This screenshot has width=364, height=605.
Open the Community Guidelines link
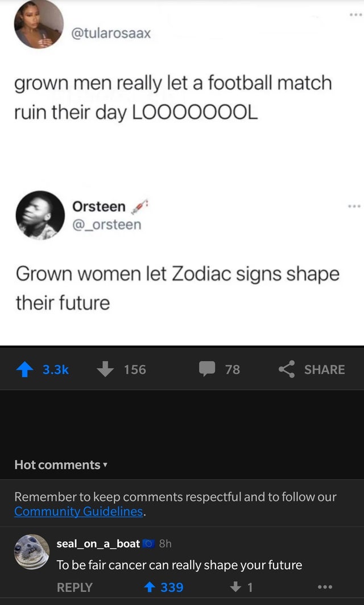pos(78,511)
